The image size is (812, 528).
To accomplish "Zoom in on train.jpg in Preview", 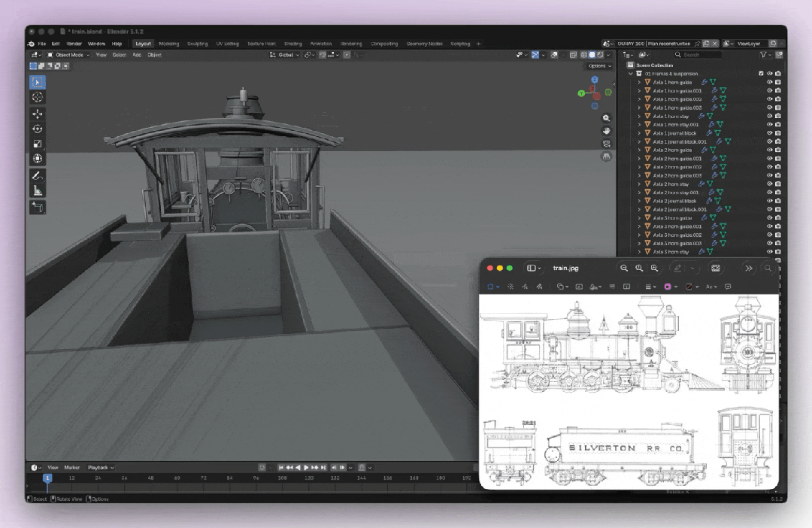I will click(x=655, y=268).
